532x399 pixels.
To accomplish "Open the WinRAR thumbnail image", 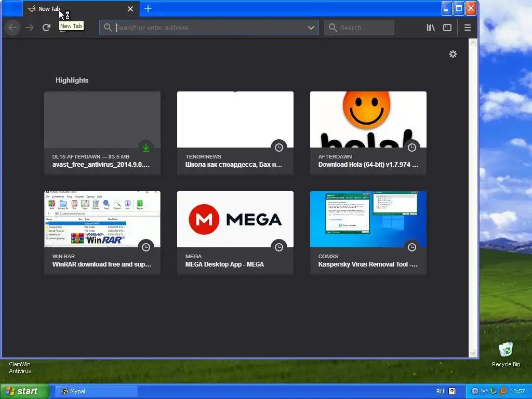I will click(102, 219).
